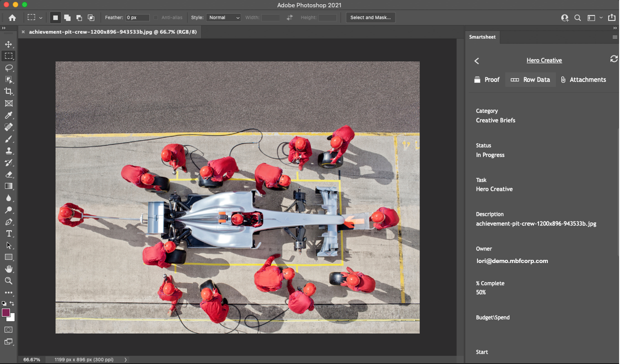Click the 66.67% zoom level field
The height and width of the screenshot is (364, 620).
pyautogui.click(x=32, y=360)
